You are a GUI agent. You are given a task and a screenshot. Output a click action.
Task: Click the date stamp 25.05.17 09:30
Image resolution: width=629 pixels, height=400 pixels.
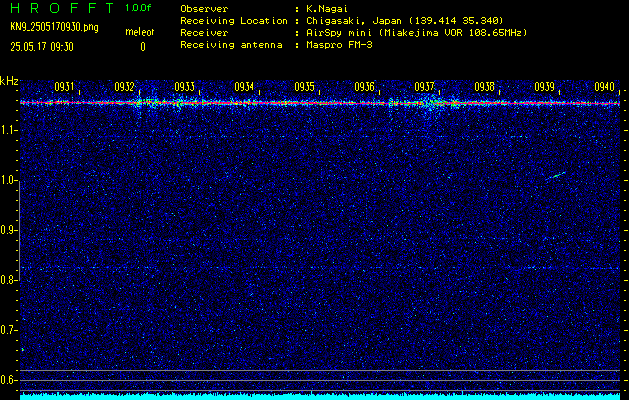(42, 47)
